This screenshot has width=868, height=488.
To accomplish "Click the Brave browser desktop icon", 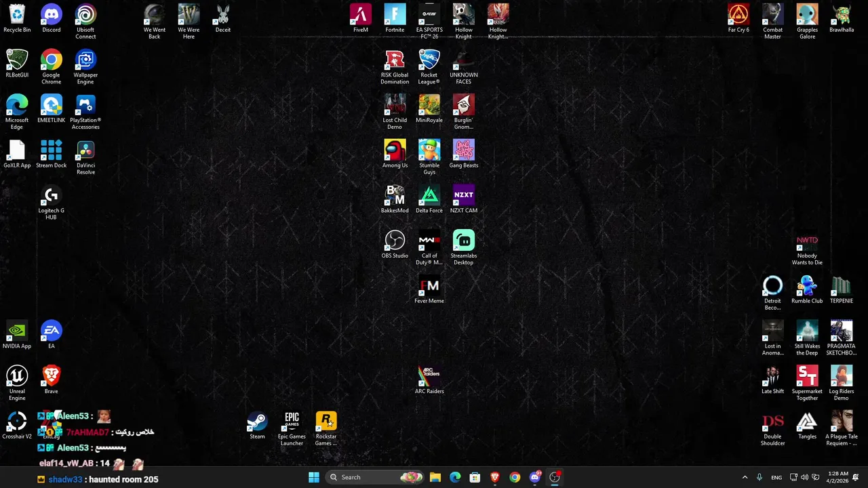I will coord(52,380).
